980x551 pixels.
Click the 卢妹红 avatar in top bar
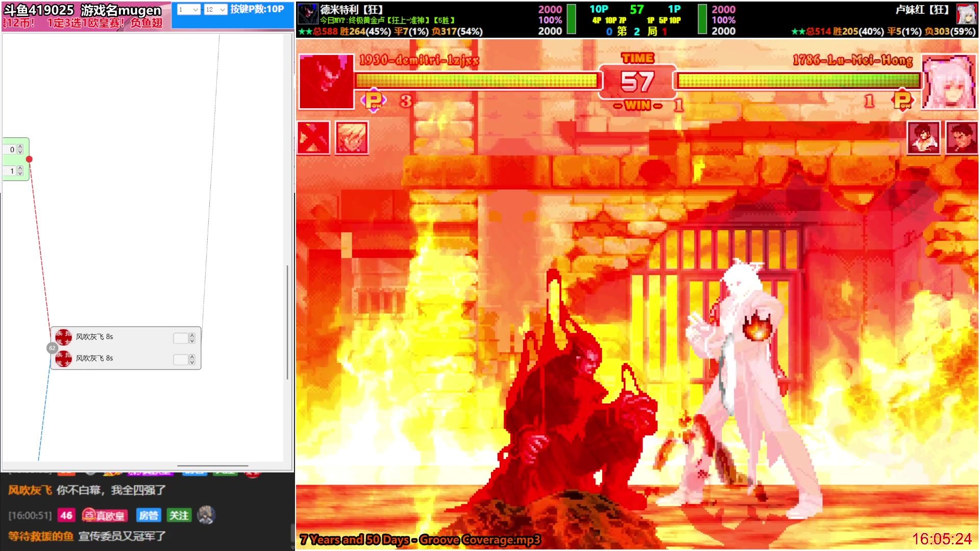tap(966, 14)
